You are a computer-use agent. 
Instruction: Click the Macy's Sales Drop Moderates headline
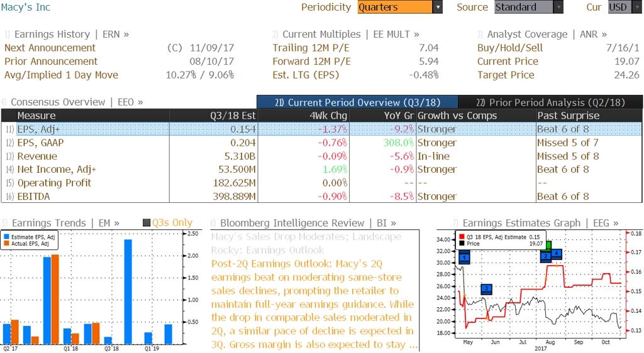tap(306, 243)
